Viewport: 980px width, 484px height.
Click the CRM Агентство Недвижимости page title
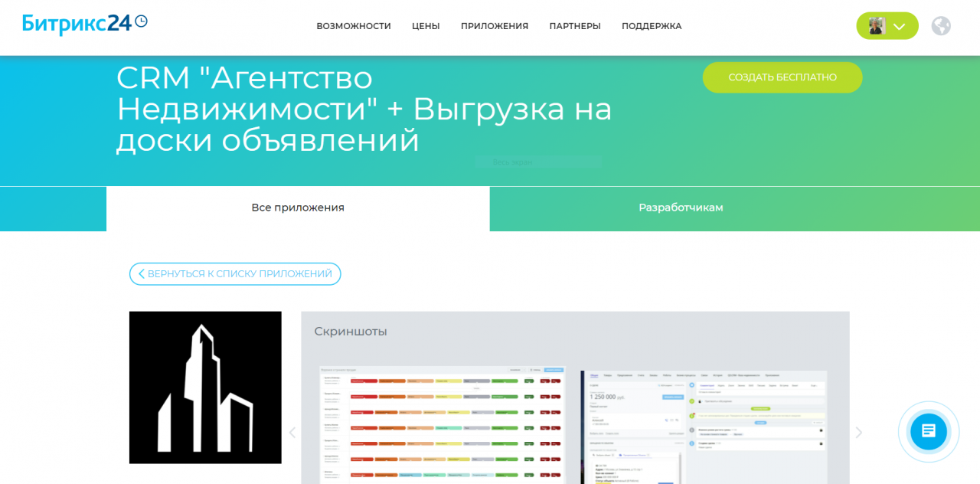[x=364, y=109]
